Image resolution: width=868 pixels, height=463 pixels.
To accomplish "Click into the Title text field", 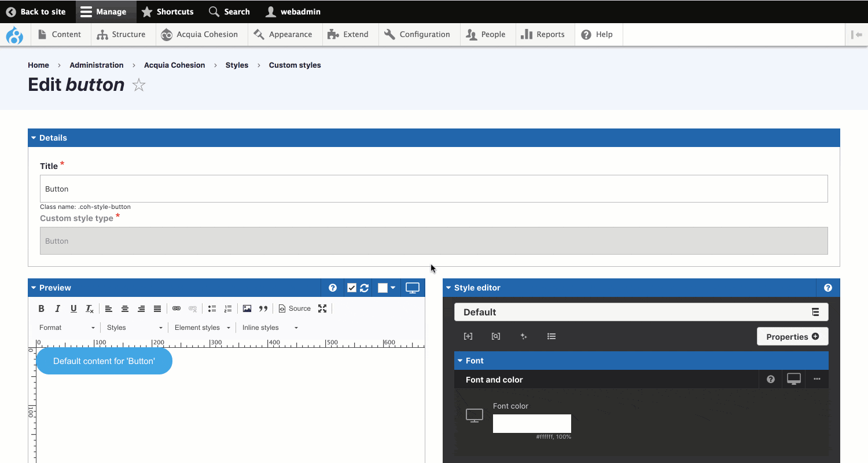I will point(433,189).
